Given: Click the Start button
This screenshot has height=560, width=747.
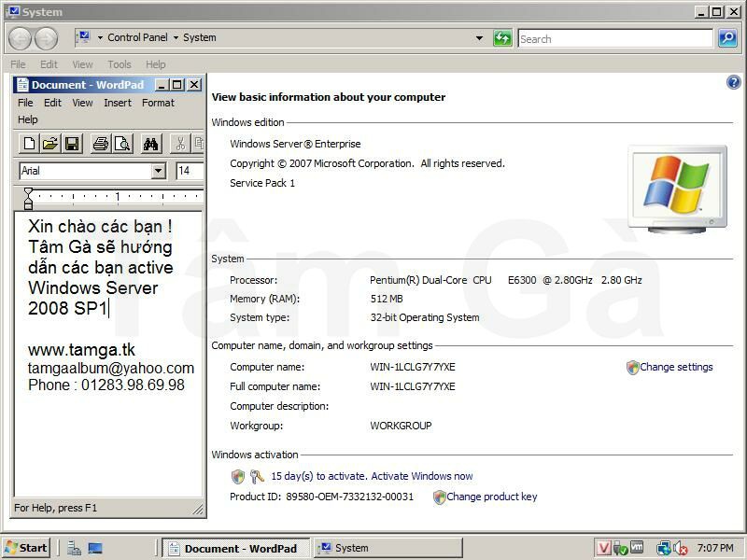Looking at the screenshot, I should pyautogui.click(x=26, y=548).
